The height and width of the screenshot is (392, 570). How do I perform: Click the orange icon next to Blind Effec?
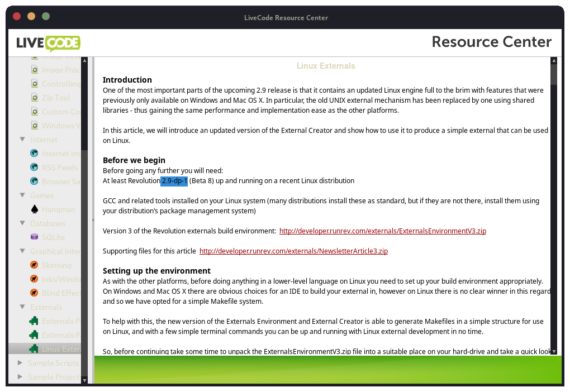(34, 293)
